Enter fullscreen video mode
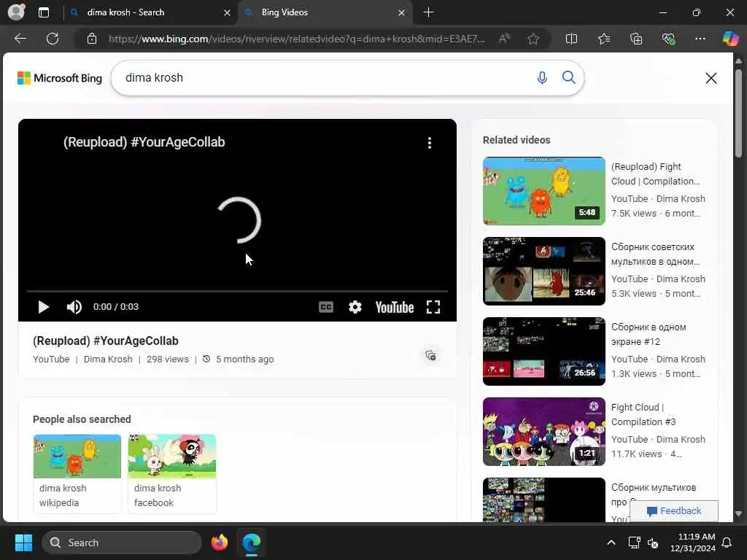 (433, 307)
